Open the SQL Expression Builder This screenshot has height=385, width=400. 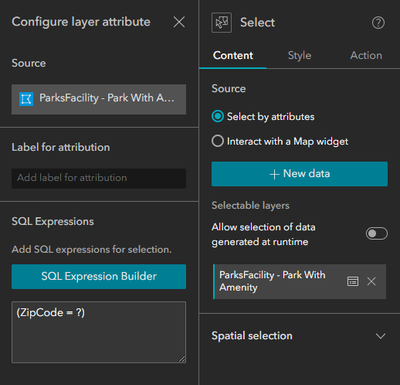point(99,277)
